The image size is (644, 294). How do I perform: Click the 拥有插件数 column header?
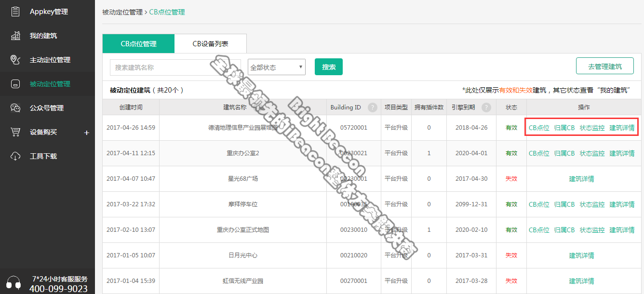tap(429, 107)
